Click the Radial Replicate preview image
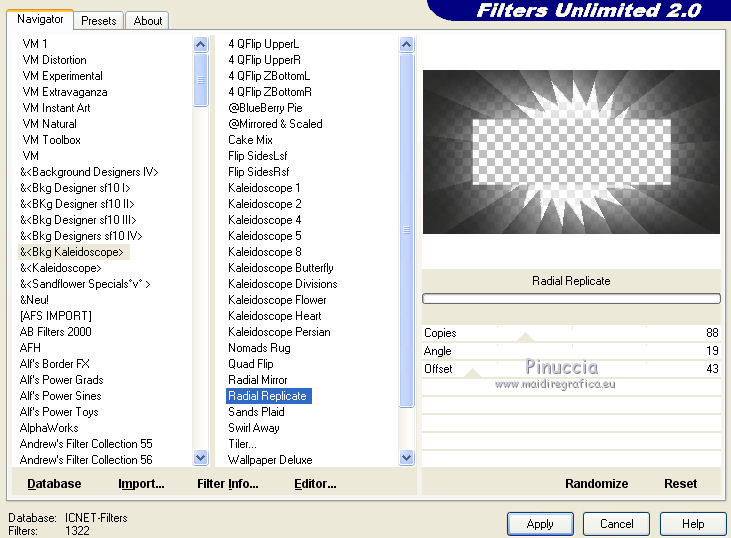This screenshot has width=731, height=538. tap(571, 152)
